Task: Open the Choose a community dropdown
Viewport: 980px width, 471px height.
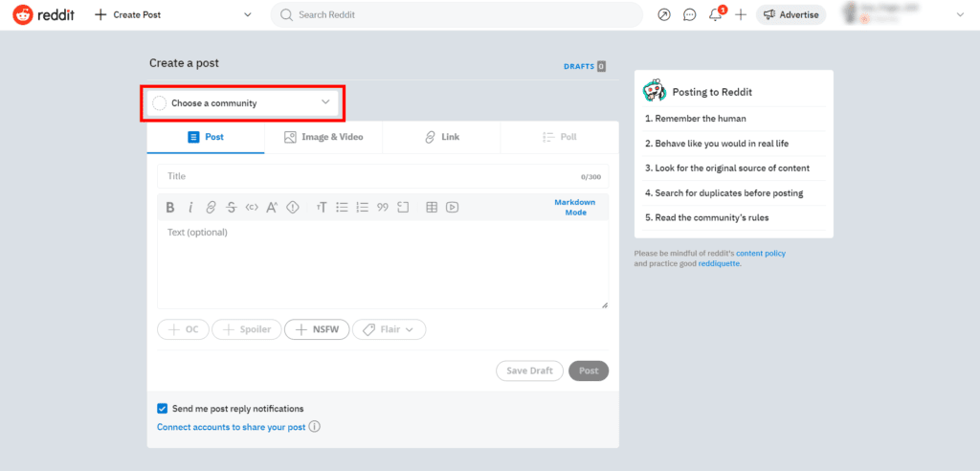Action: (242, 102)
